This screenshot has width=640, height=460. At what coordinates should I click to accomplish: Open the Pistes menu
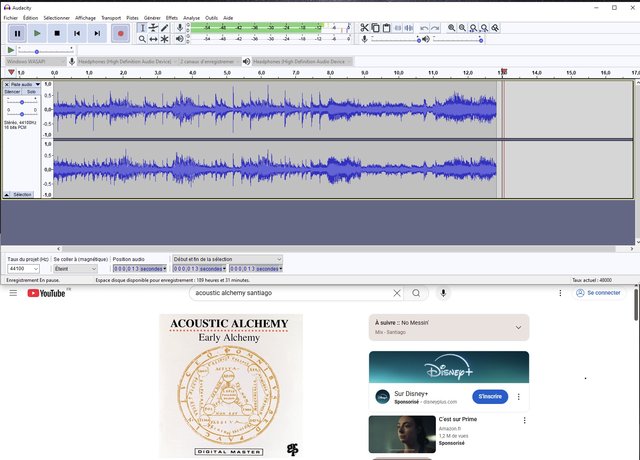[132, 18]
